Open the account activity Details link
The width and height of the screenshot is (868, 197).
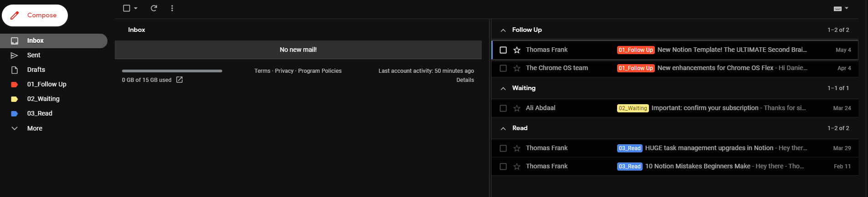coord(465,80)
